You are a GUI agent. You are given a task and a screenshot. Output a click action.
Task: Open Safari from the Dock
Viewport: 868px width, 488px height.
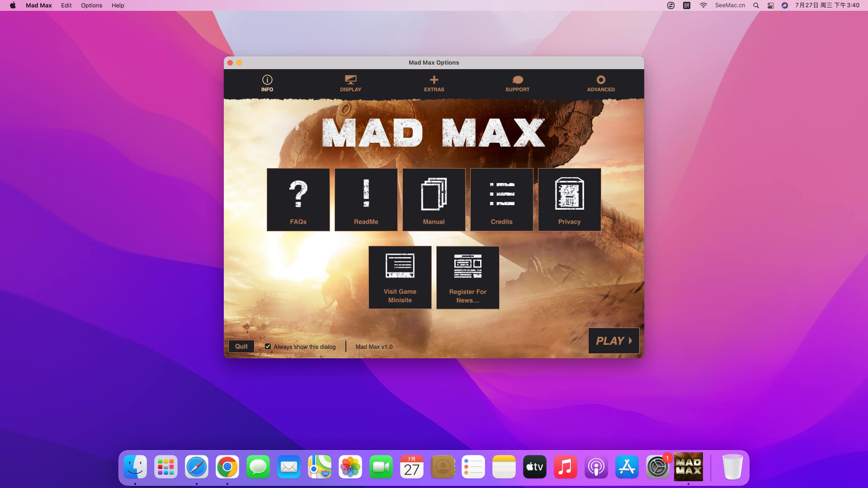click(x=197, y=467)
